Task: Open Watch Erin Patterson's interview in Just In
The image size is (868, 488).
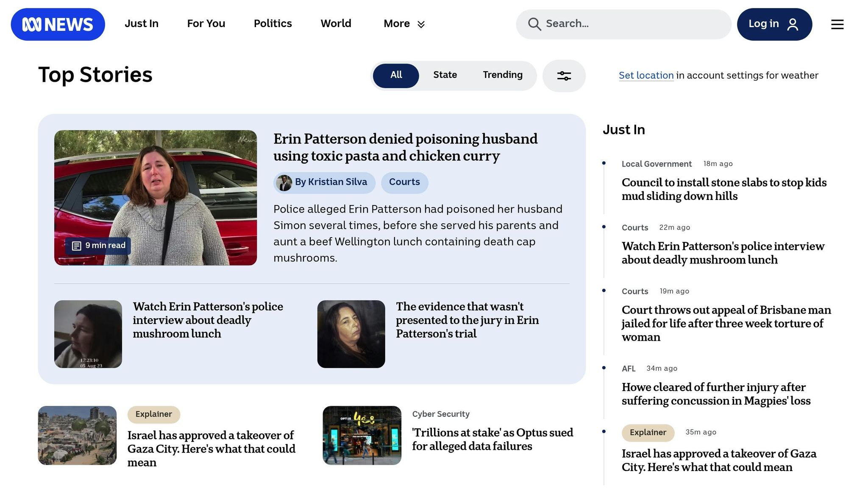Action: [x=723, y=253]
